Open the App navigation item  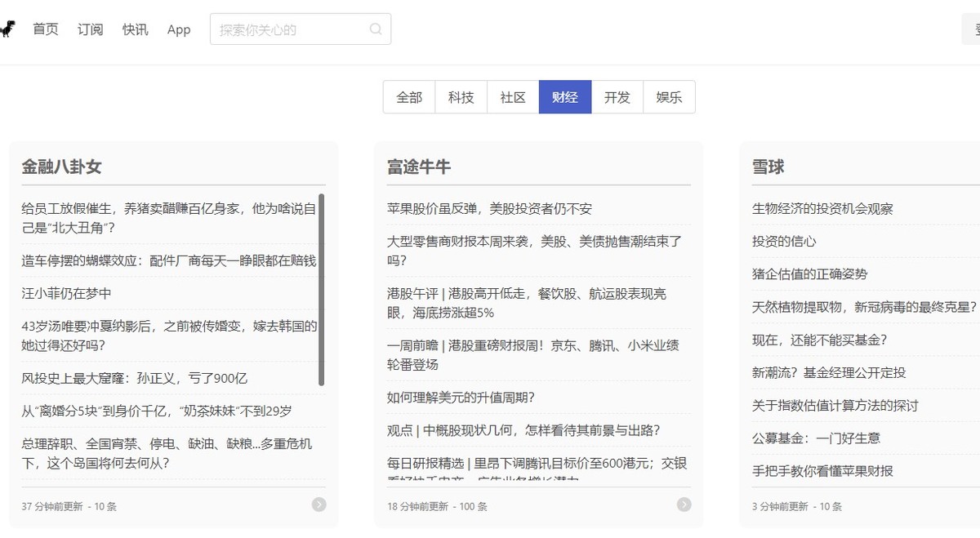[179, 29]
